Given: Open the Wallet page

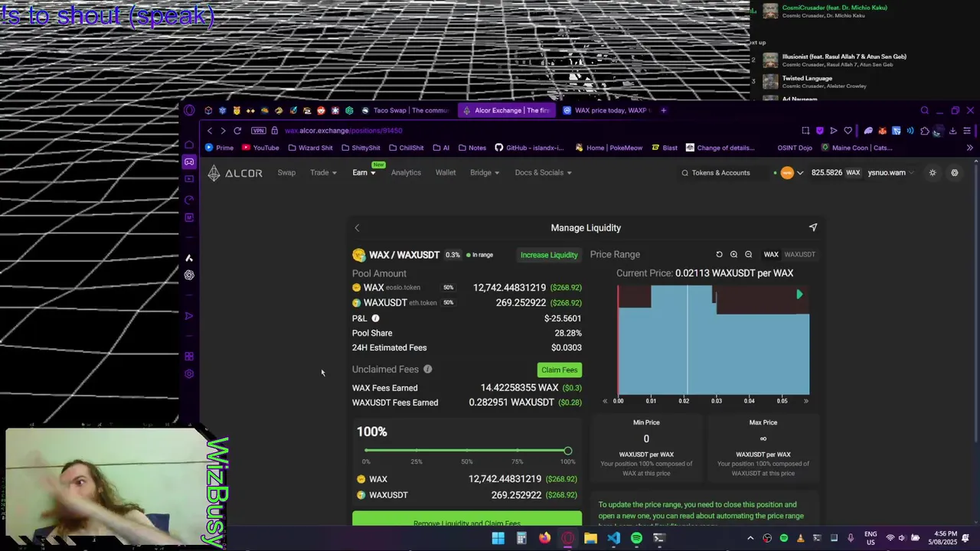Looking at the screenshot, I should coord(446,173).
